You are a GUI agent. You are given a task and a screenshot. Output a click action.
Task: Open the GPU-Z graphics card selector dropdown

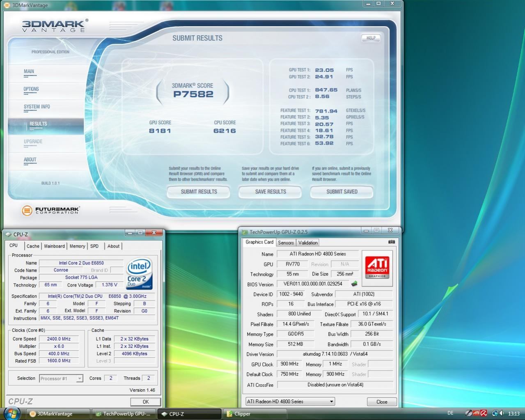[290, 401]
